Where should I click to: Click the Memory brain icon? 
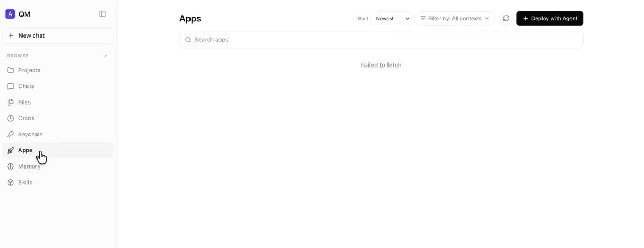pos(10,166)
